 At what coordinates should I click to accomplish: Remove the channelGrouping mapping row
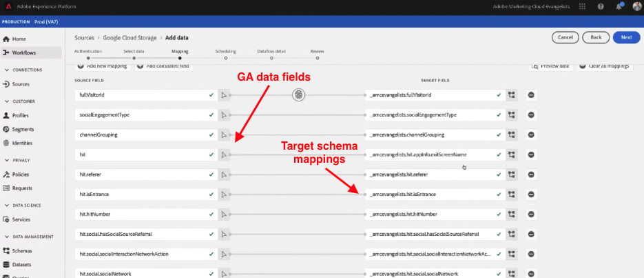pos(531,135)
